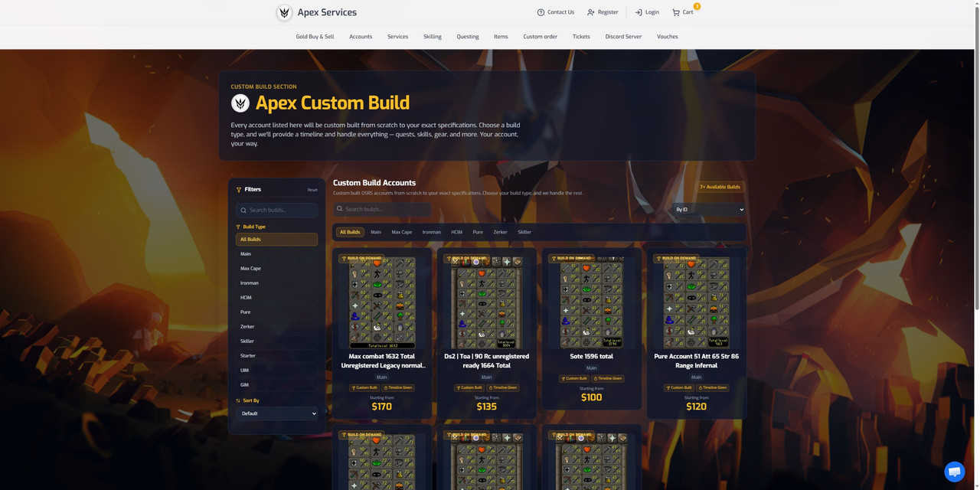Open the Discord Server link
The image size is (980, 490).
623,37
